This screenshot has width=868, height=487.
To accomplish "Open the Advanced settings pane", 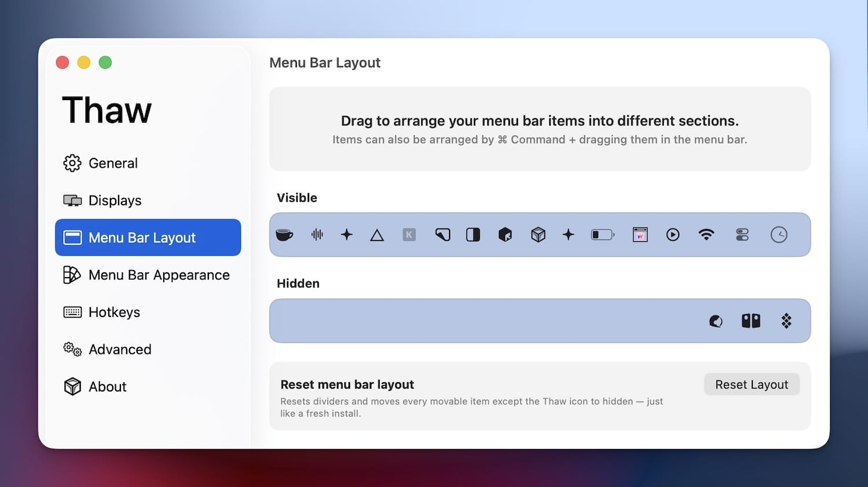I will (148, 349).
